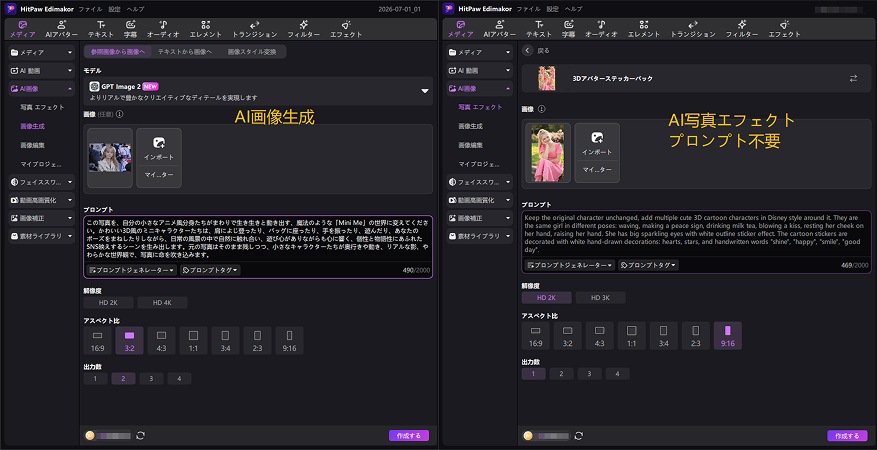The width and height of the screenshot is (877, 450).
Task: Switch to 画像スタイル変換 tab
Action: click(252, 51)
